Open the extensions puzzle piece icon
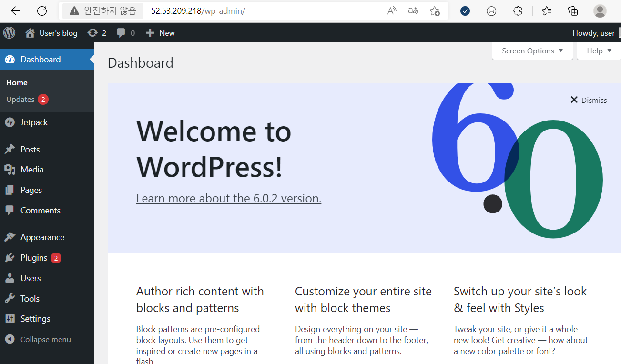This screenshot has width=621, height=364. pyautogui.click(x=518, y=11)
